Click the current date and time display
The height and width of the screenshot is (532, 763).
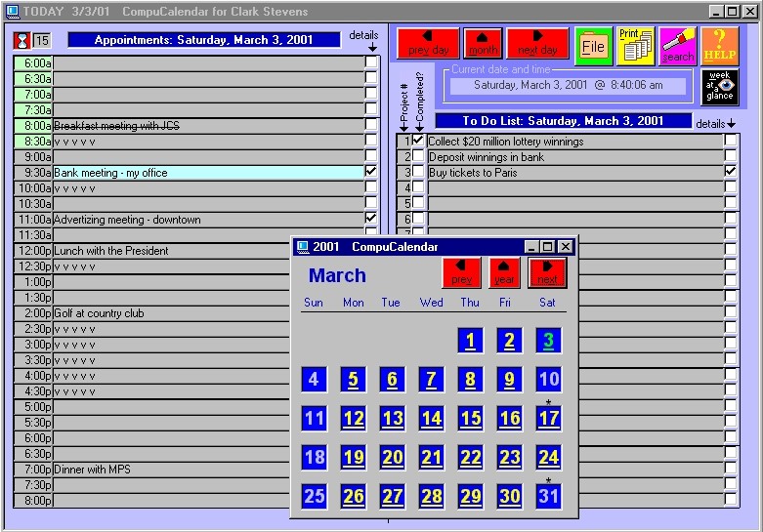[568, 85]
